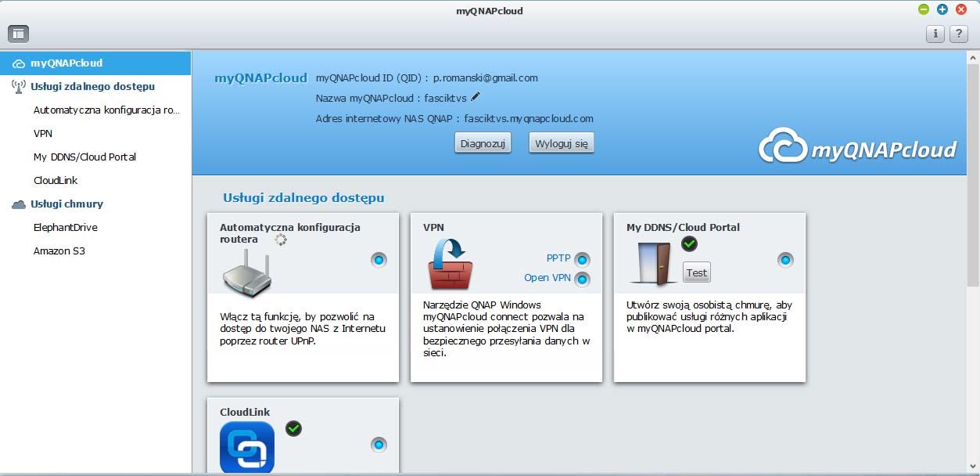Viewport: 980px width, 476px height.
Task: Open CloudLink entry in the sidebar
Action: (x=56, y=181)
